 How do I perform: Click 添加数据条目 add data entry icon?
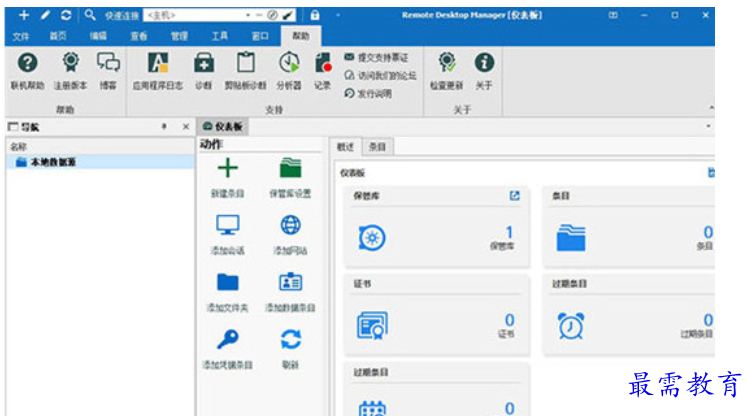coord(290,282)
